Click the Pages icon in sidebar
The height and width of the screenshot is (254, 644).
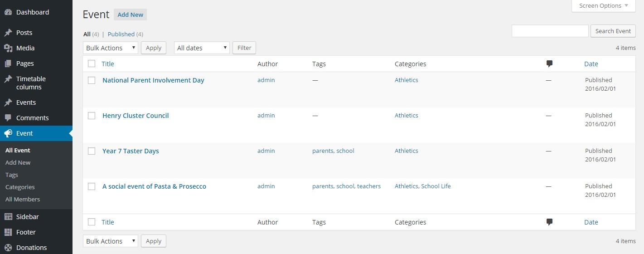[8, 63]
